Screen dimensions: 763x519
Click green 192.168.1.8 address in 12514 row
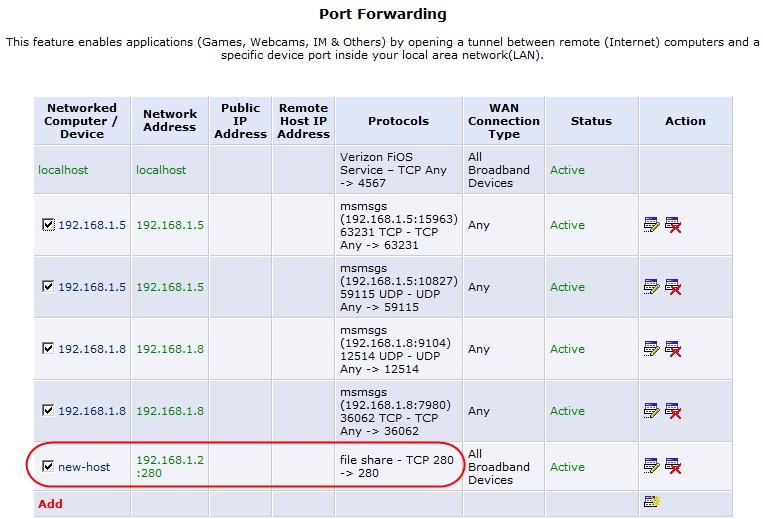pyautogui.click(x=170, y=349)
